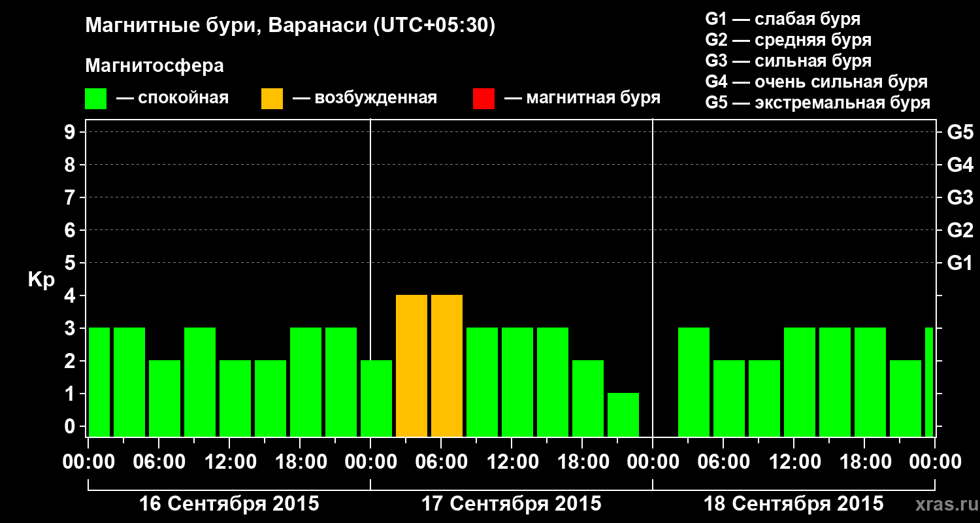Screen dimensions: 980x523
Task: Click '12:00' tick label under 18 September
Action: pos(794,462)
